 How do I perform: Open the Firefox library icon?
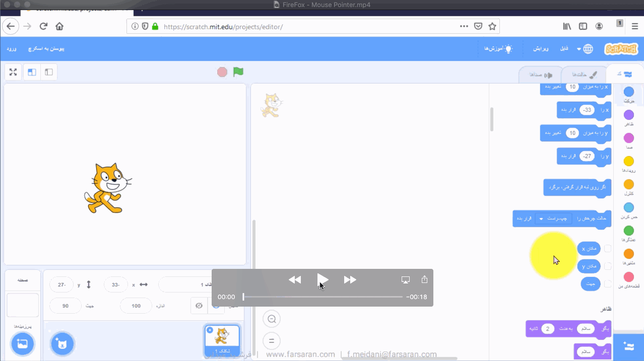(567, 26)
